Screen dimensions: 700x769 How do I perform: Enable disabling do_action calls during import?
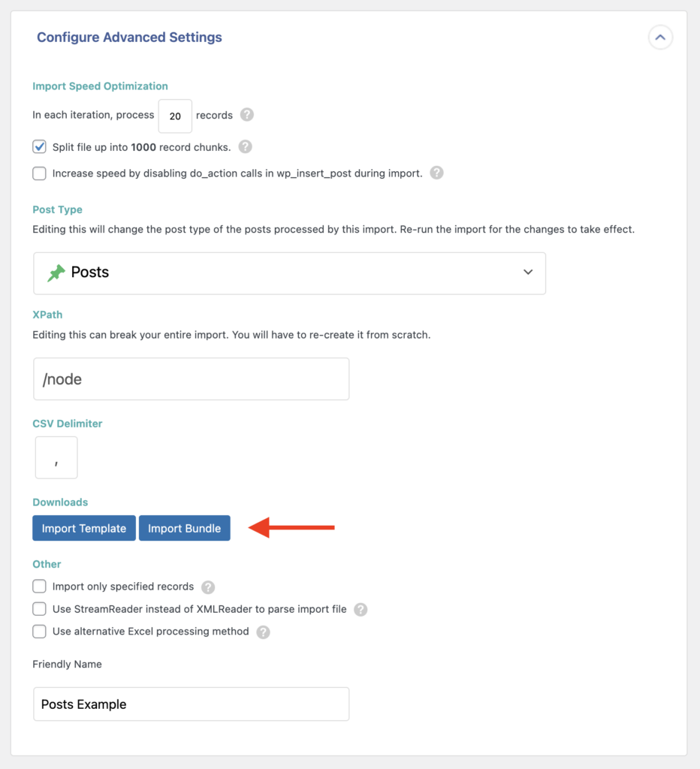coord(39,173)
